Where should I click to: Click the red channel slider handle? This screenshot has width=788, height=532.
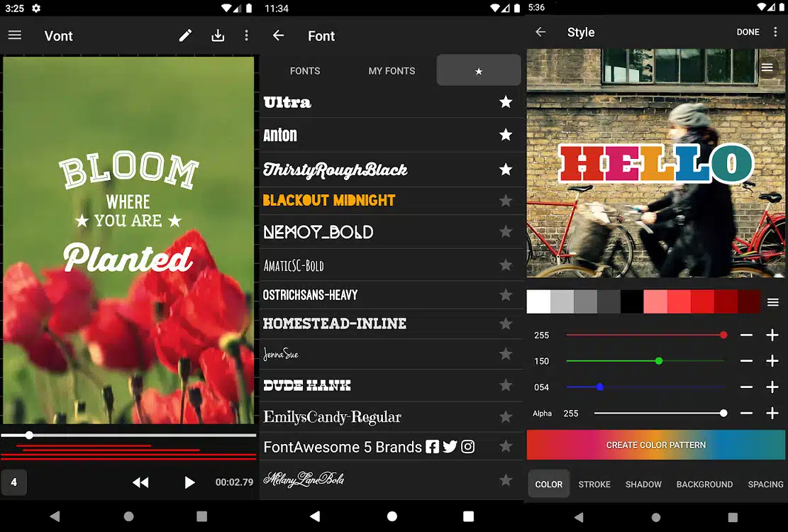(x=723, y=335)
